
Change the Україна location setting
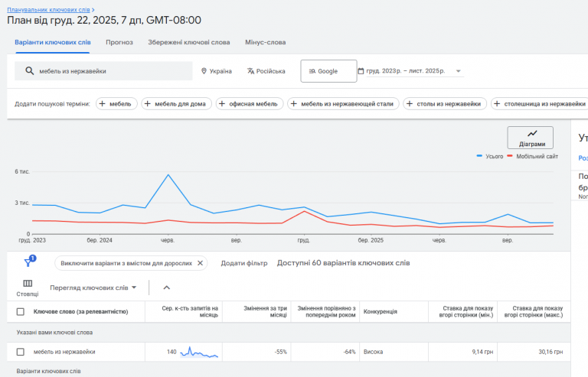pos(217,71)
